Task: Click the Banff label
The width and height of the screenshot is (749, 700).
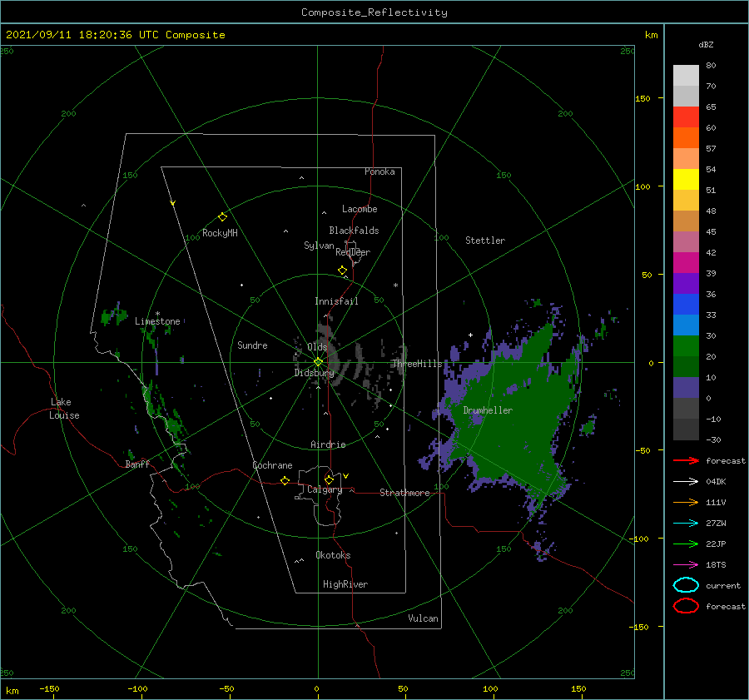Action: [137, 464]
